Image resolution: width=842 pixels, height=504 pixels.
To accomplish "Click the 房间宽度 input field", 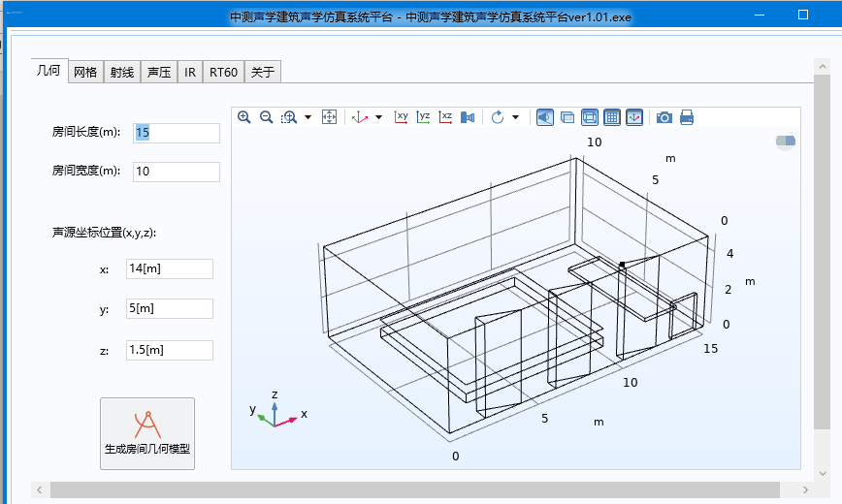I will click(x=176, y=172).
